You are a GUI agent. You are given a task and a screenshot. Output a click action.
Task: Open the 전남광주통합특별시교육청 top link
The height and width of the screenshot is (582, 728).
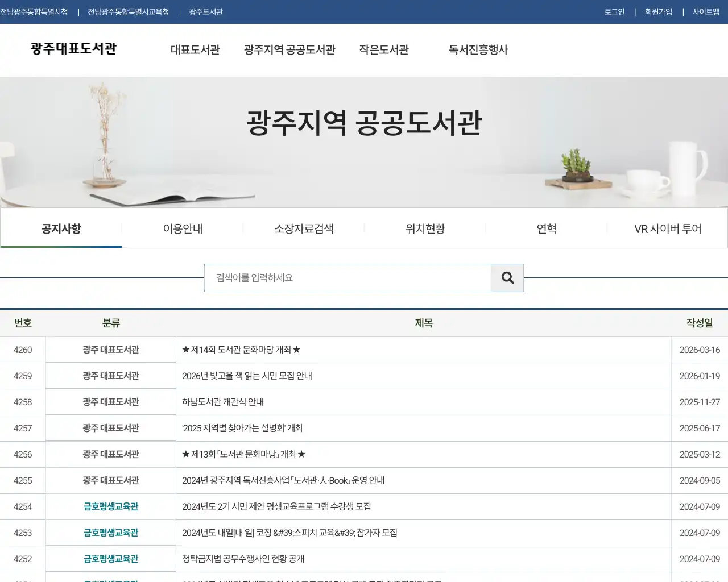click(x=129, y=12)
